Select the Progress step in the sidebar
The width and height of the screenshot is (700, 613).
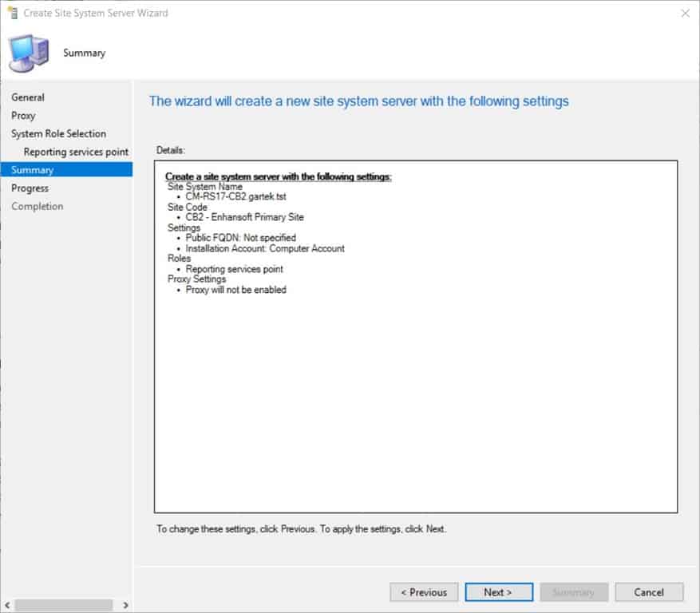coord(33,188)
